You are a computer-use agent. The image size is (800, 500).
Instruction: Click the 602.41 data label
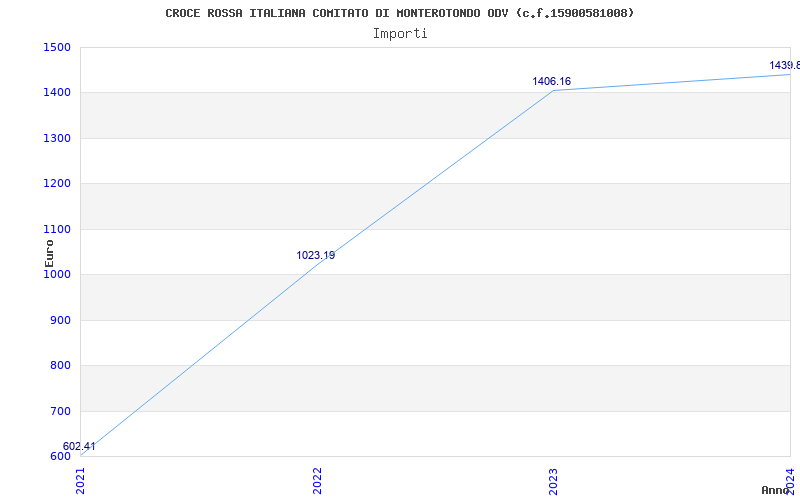[79, 447]
